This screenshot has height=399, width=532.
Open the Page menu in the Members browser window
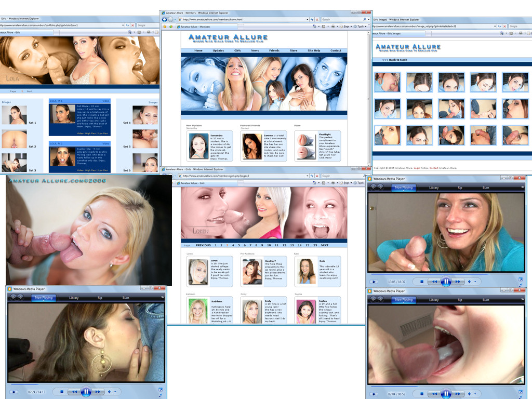point(347,26)
